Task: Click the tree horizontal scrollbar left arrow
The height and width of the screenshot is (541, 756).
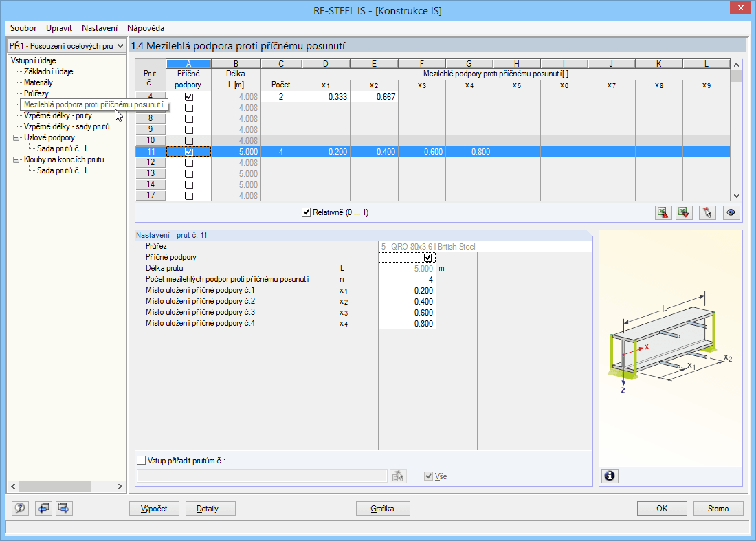Action: click(14, 486)
